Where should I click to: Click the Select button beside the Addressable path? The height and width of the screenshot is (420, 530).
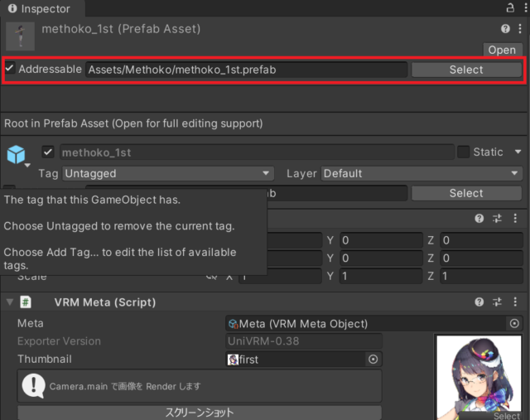(x=466, y=70)
